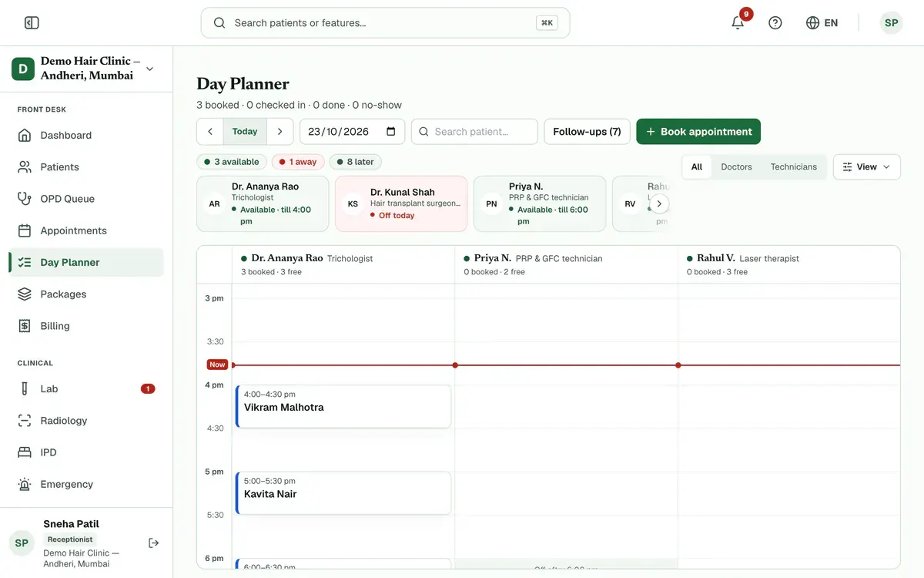The height and width of the screenshot is (578, 924).
Task: Click the OPD Queue stethoscope icon
Action: point(25,199)
